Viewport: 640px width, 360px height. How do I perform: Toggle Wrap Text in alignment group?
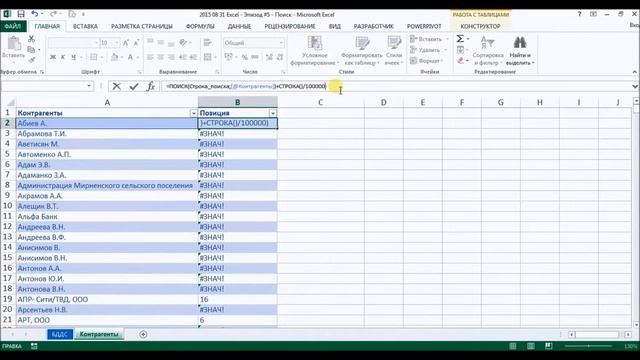(207, 42)
